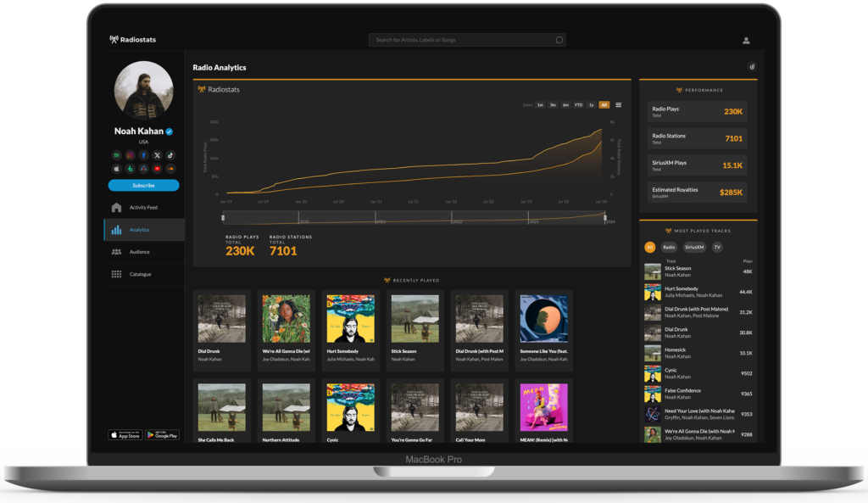Click the user account icon

(x=746, y=40)
